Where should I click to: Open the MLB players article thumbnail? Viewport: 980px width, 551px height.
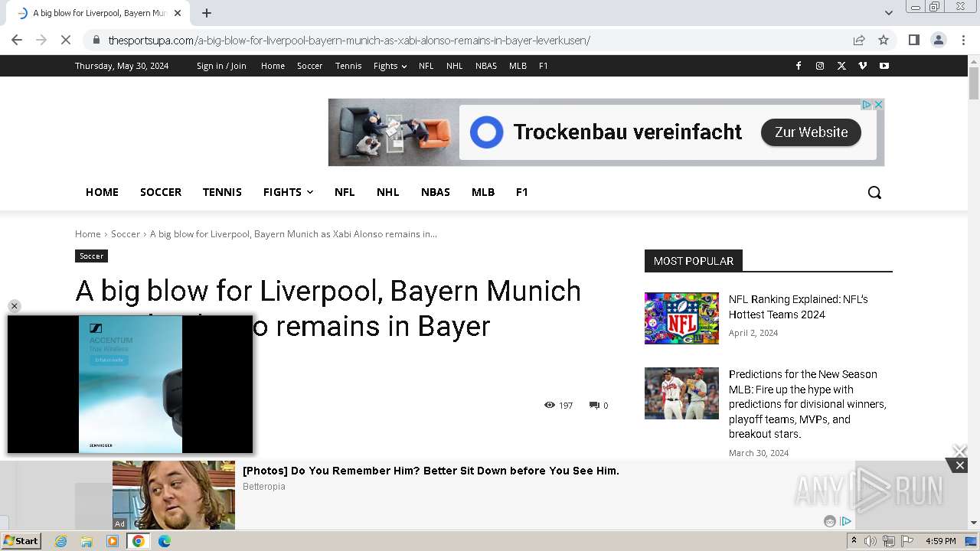click(681, 393)
